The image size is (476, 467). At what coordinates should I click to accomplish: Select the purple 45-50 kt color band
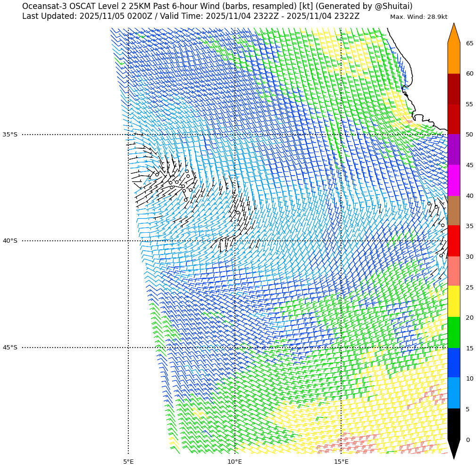click(x=453, y=150)
